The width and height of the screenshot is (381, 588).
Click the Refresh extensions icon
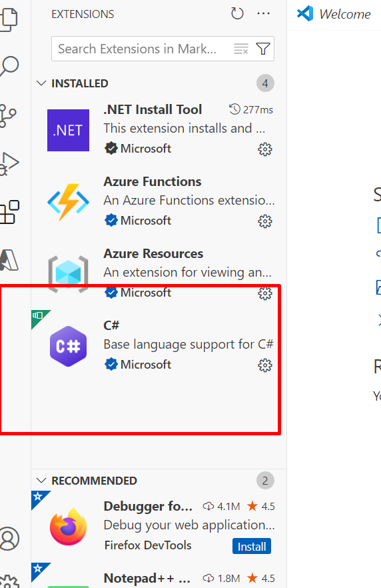coord(237,14)
